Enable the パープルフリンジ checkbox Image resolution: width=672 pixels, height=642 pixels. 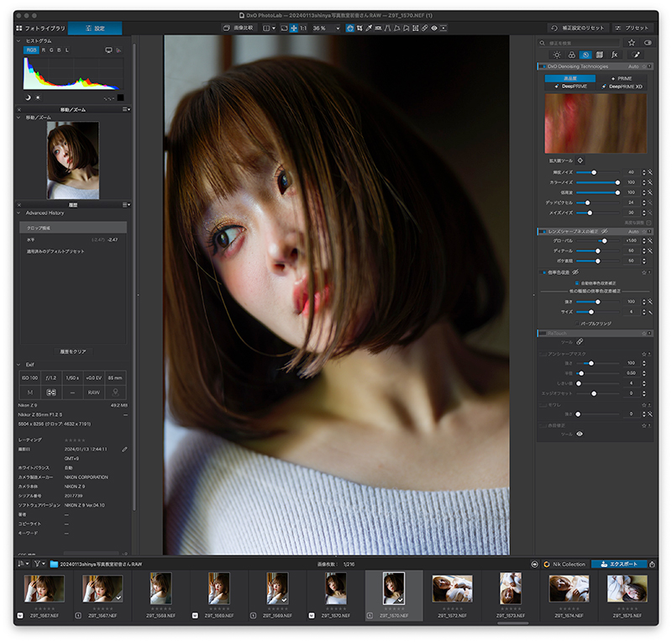click(576, 323)
